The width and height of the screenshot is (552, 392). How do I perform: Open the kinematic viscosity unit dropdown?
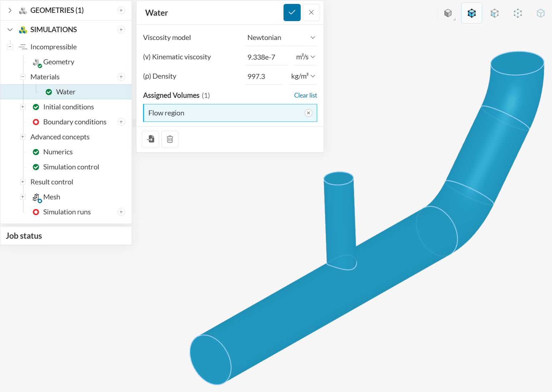tap(305, 57)
